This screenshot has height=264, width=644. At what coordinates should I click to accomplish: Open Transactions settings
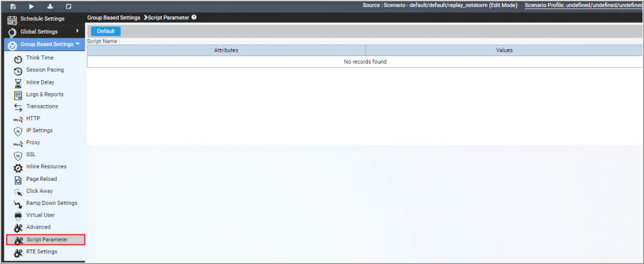42,106
